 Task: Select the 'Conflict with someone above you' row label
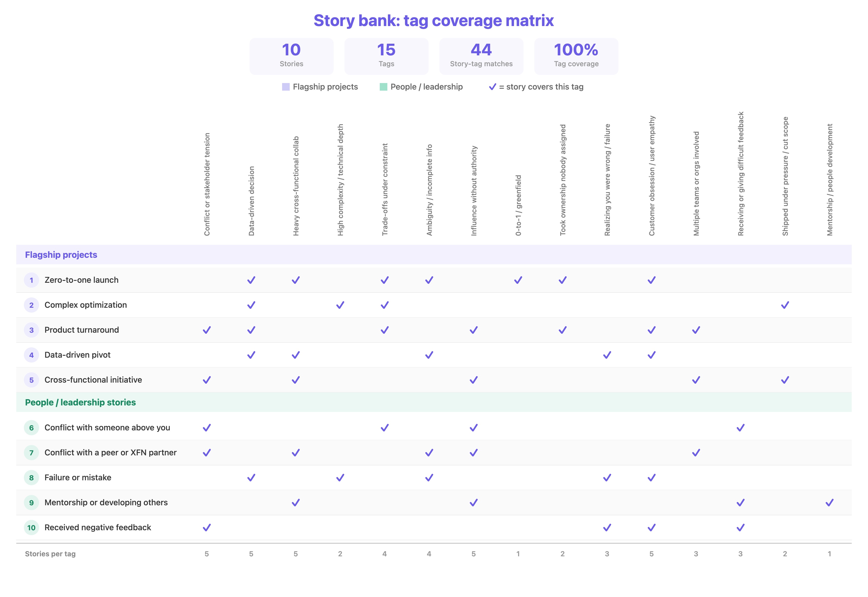click(107, 428)
